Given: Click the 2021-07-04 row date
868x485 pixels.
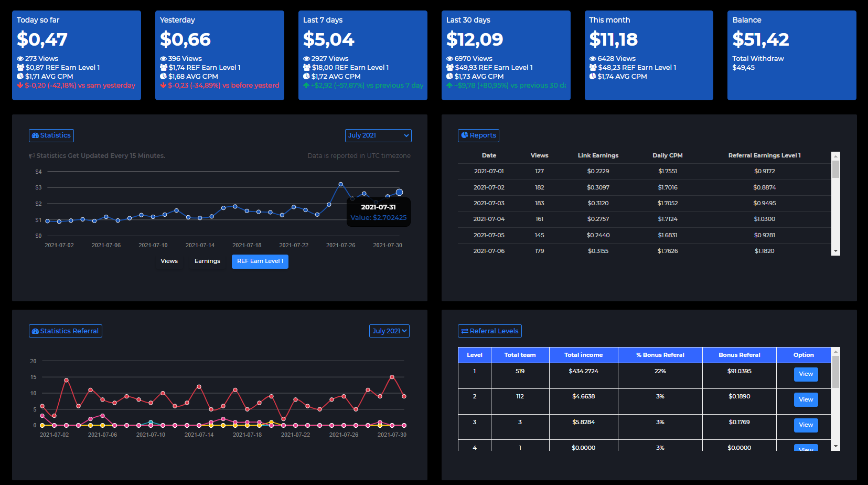Looking at the screenshot, I should click(x=489, y=219).
